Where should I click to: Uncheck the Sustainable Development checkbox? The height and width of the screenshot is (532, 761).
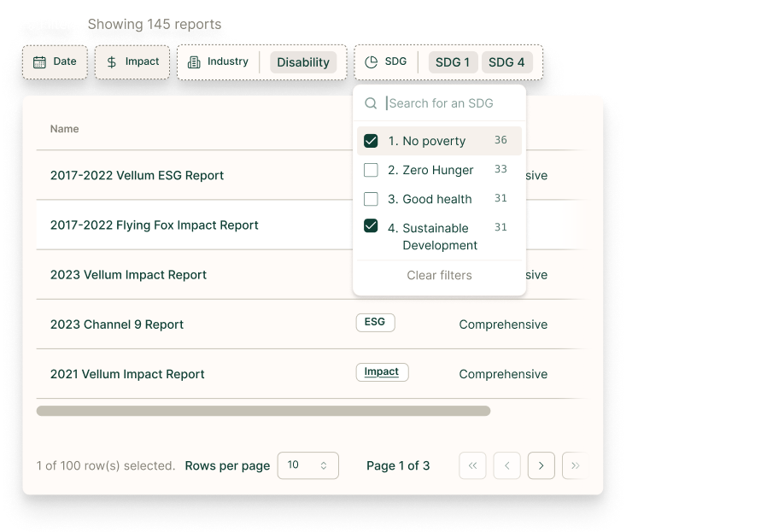point(371,226)
